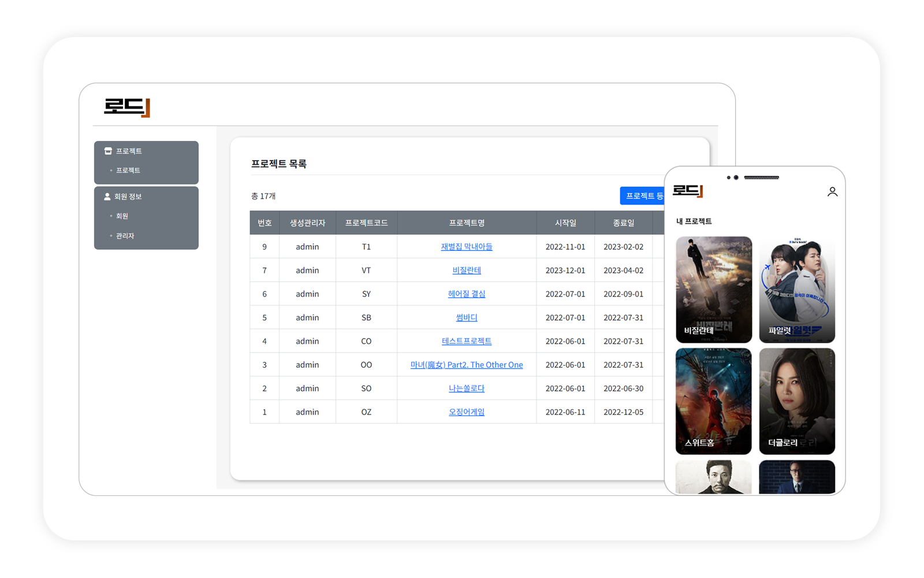
Task: Click admin cell in row number 9
Action: coord(307,247)
